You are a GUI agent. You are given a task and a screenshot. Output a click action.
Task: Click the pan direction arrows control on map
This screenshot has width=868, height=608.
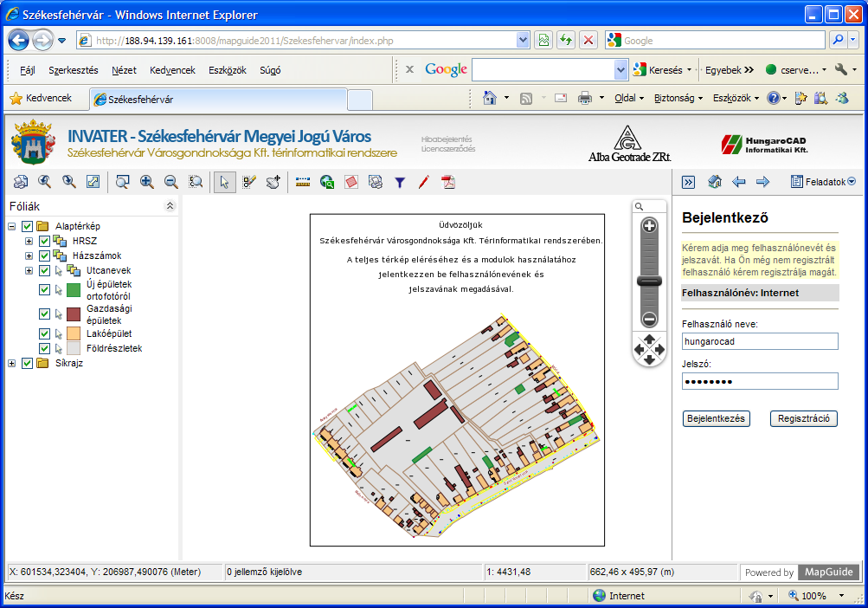tap(649, 349)
